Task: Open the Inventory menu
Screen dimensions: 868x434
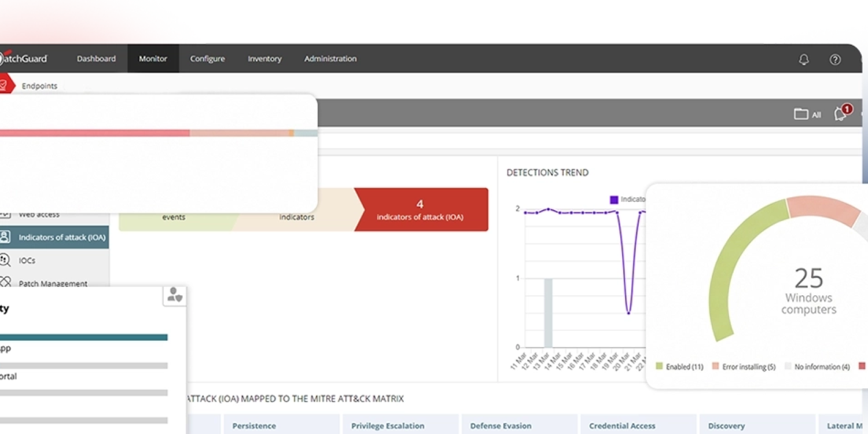Action: [264, 58]
